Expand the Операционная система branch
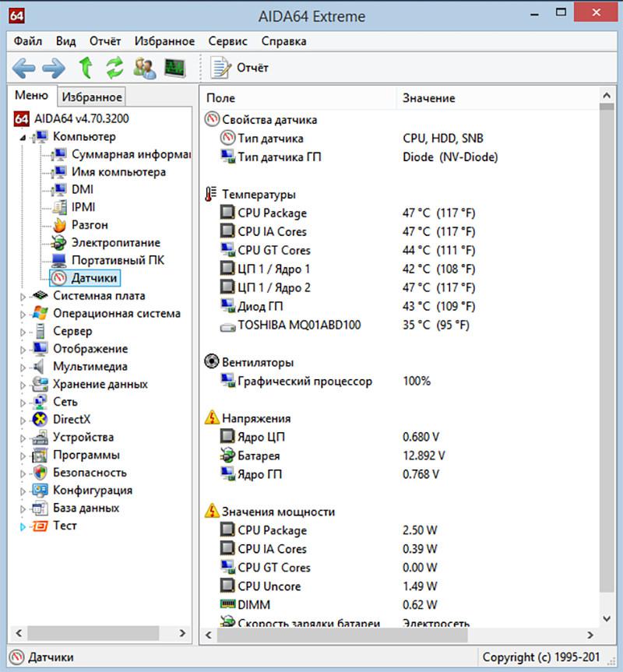Image resolution: width=623 pixels, height=672 pixels. pos(23,314)
